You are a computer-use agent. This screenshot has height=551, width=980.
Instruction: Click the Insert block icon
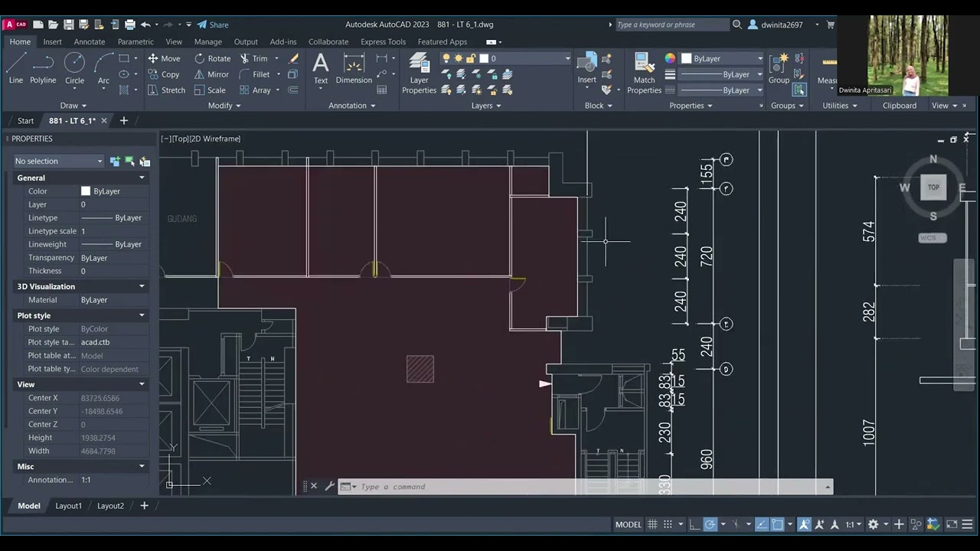[586, 68]
